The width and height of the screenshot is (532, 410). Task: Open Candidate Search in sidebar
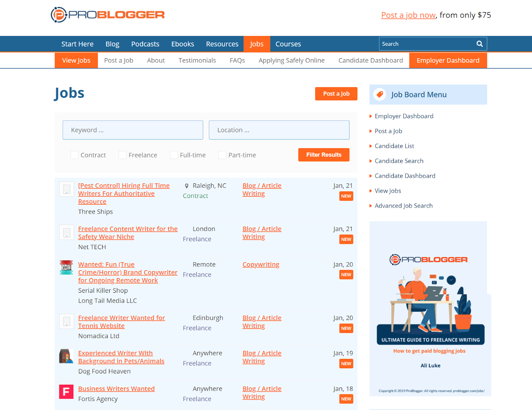399,161
